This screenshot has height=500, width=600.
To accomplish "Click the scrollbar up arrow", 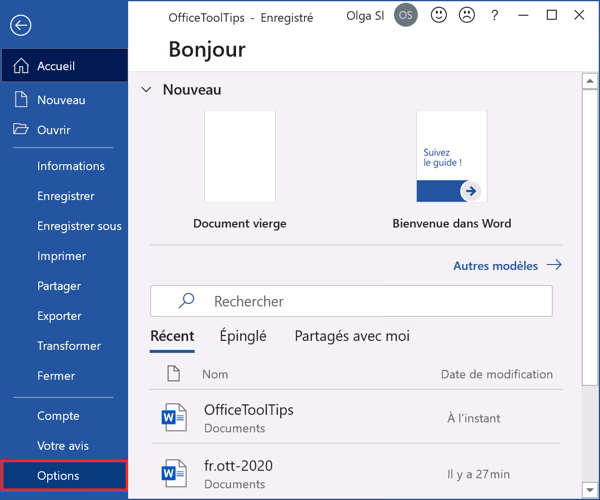I will (590, 81).
